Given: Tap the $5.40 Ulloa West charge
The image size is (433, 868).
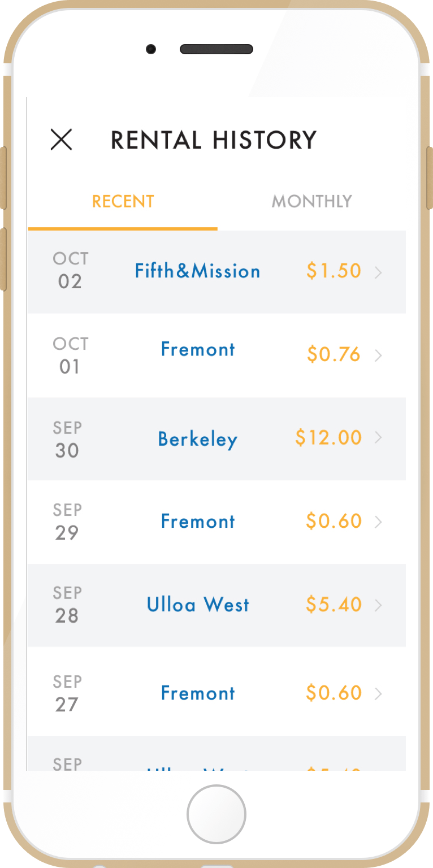Looking at the screenshot, I should pos(334,605).
